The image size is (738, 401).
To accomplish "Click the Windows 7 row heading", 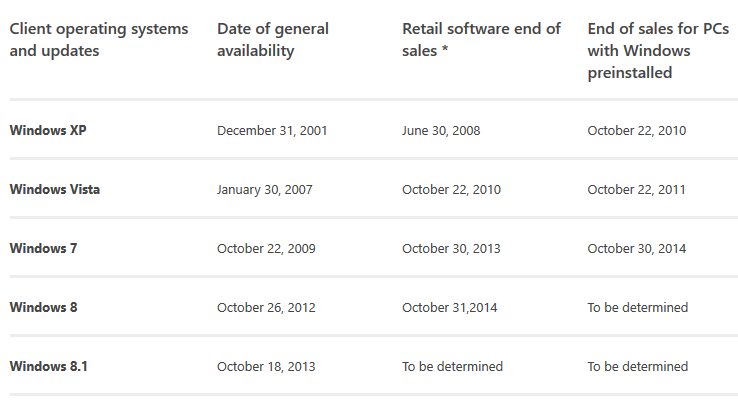I will click(x=43, y=248).
